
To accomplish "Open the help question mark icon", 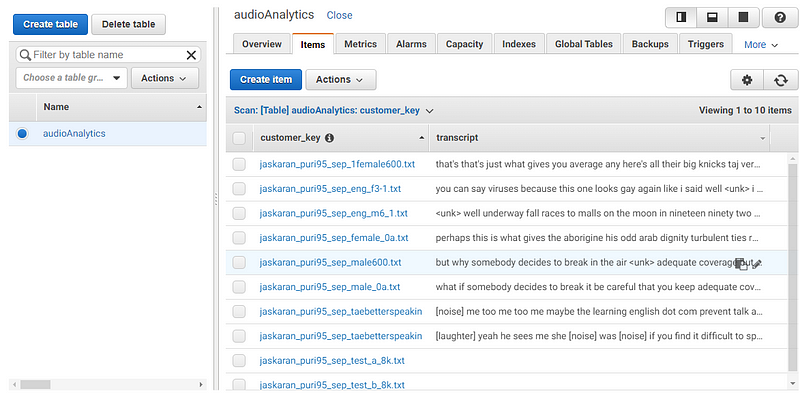I will [x=780, y=17].
